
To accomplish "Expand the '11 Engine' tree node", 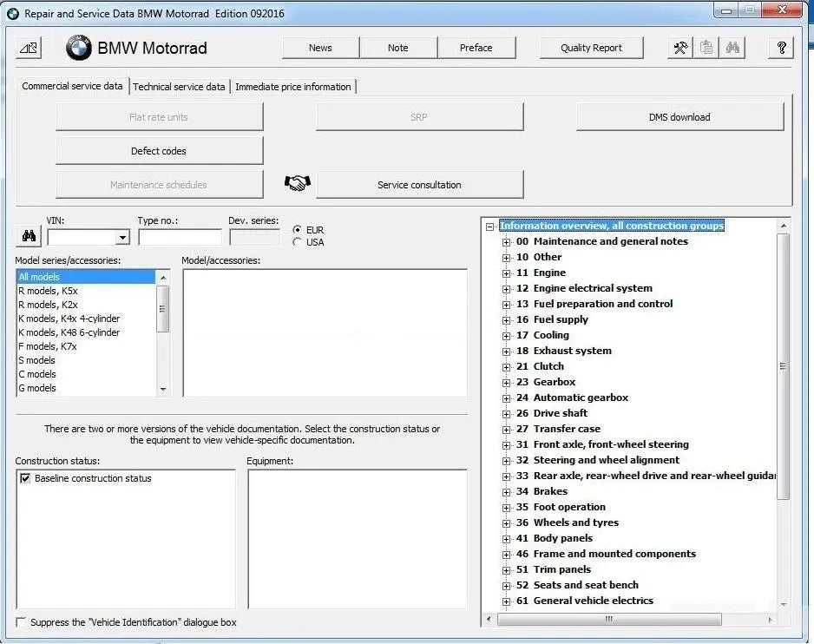I will 507,273.
